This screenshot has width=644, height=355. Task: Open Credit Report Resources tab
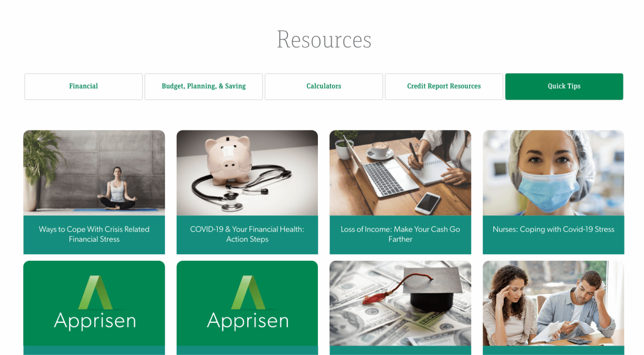pos(444,86)
